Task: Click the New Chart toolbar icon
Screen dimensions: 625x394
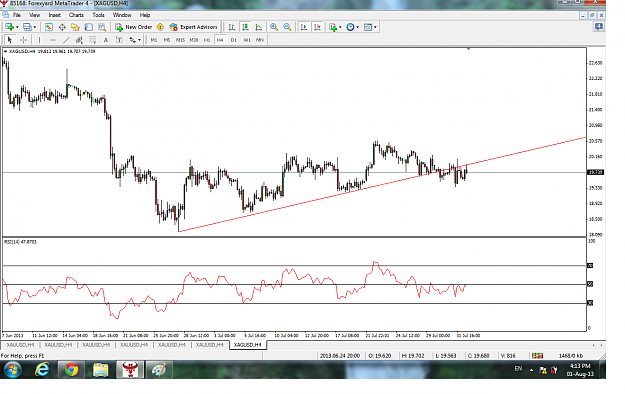Action: [x=9, y=27]
